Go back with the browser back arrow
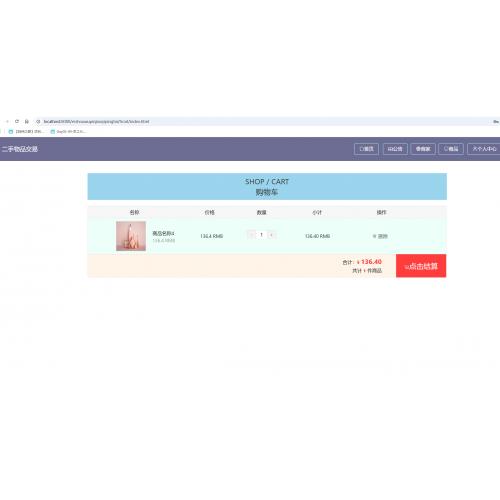 click(x=7, y=121)
